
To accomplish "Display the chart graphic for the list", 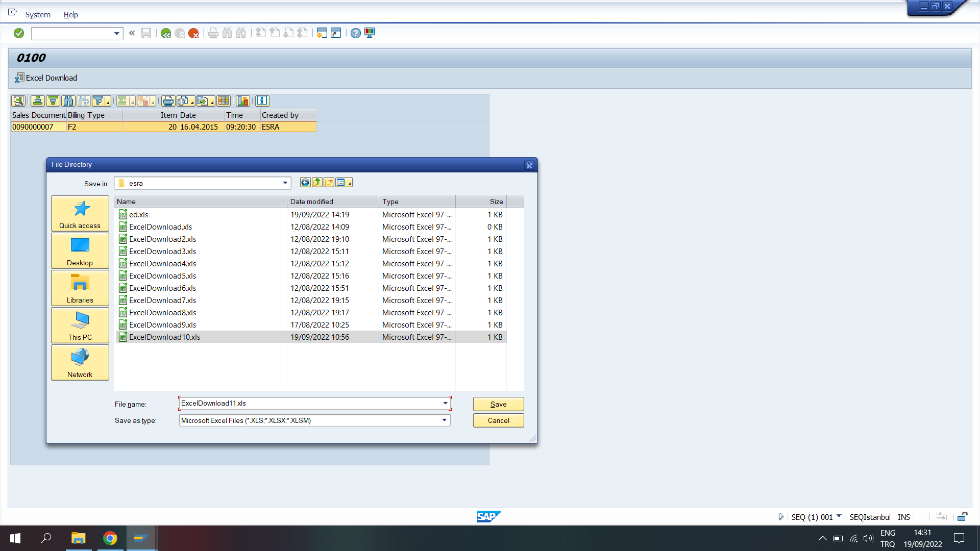I will click(243, 101).
